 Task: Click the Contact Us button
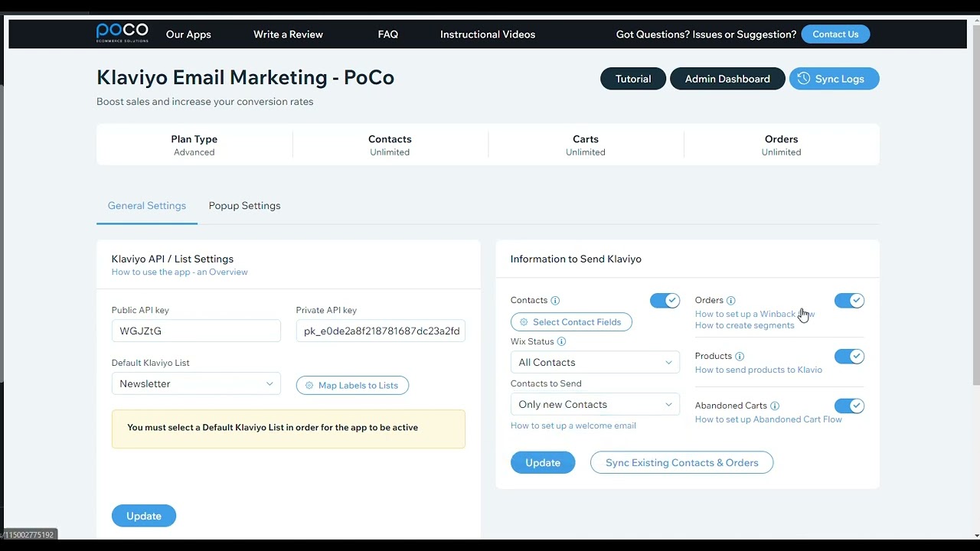tap(835, 34)
